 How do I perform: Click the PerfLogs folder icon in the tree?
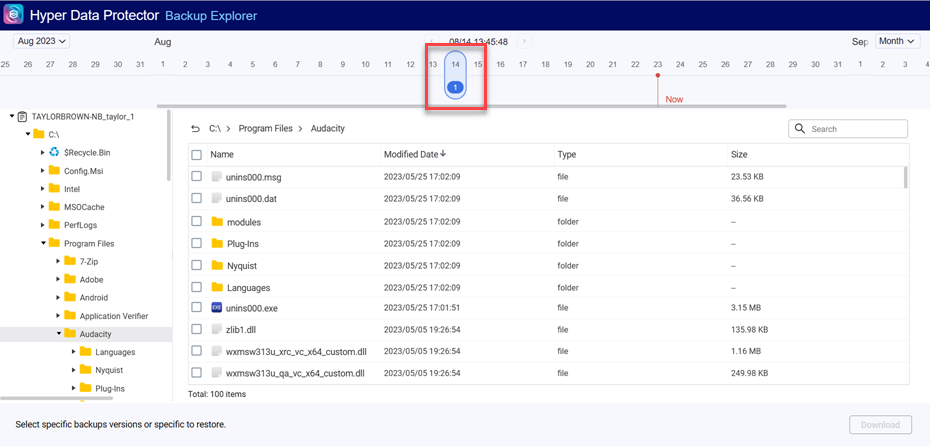click(55, 225)
